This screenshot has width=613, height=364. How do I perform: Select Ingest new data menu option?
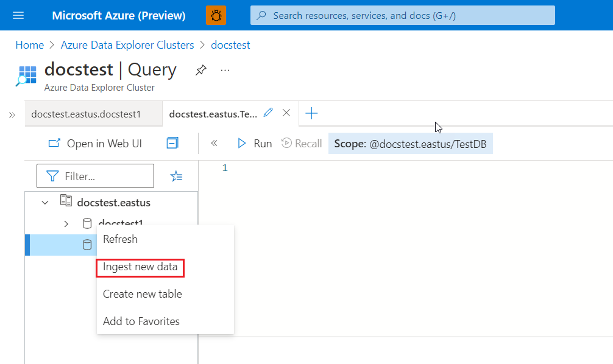coord(140,267)
